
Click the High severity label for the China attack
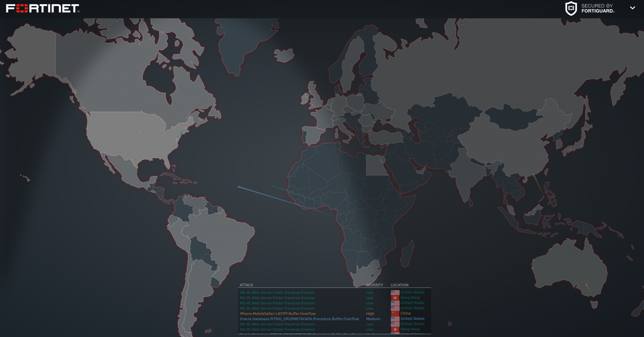coord(370,313)
